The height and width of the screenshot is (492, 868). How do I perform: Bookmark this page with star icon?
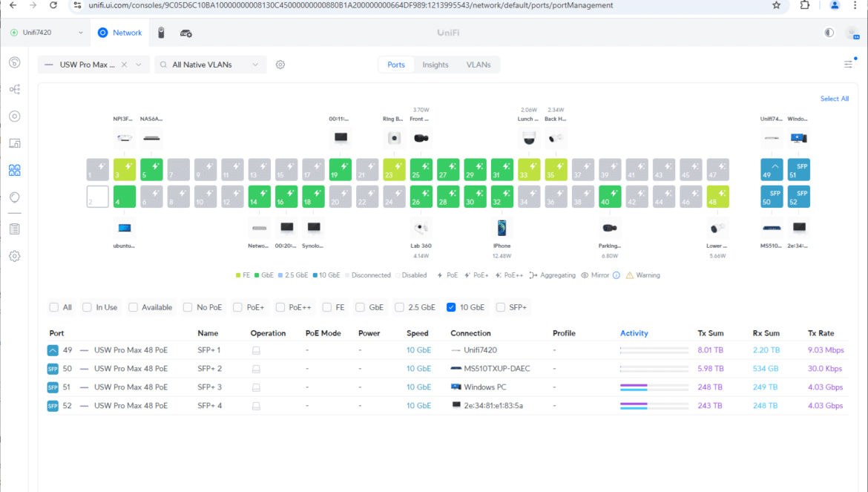(x=776, y=5)
